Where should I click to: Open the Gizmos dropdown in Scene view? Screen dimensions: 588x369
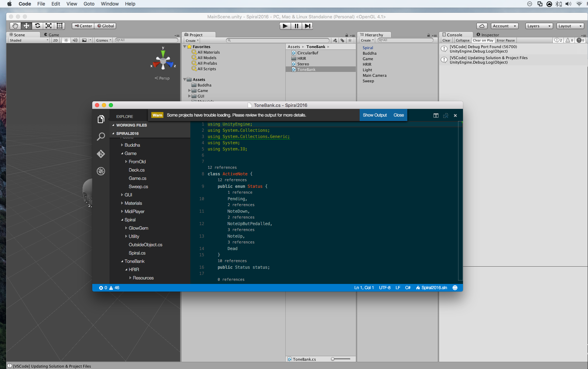click(104, 40)
